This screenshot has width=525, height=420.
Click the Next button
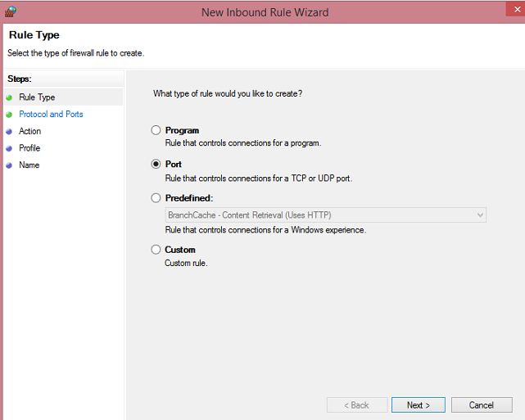(419, 405)
